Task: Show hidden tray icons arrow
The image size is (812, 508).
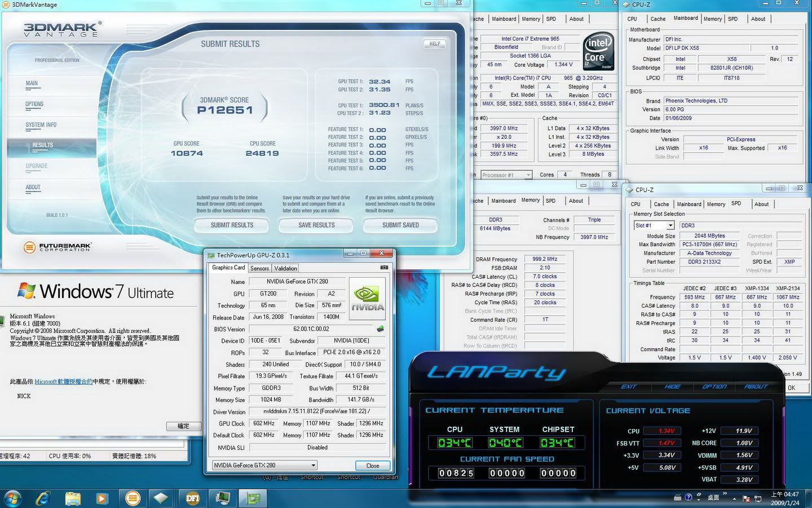Action: coord(734,498)
